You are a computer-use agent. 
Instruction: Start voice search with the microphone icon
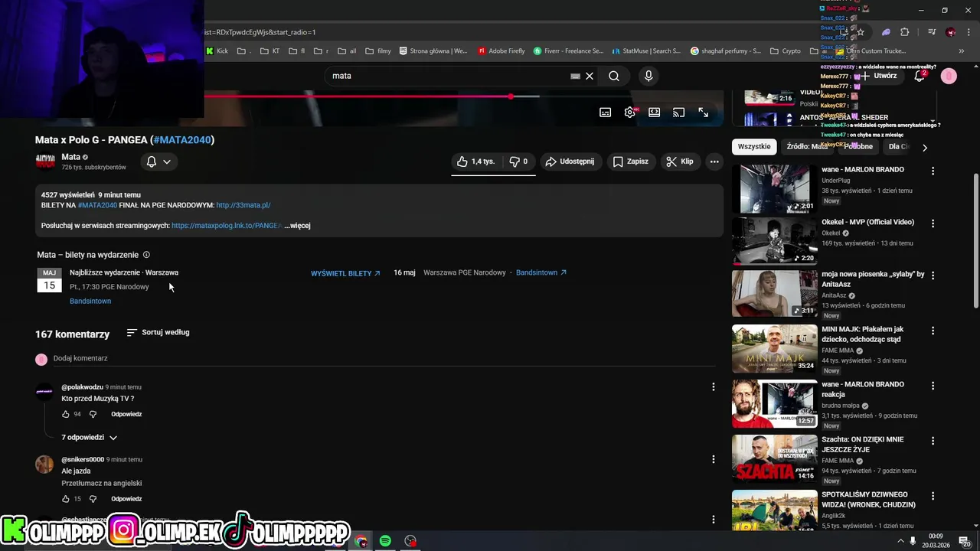pyautogui.click(x=648, y=76)
